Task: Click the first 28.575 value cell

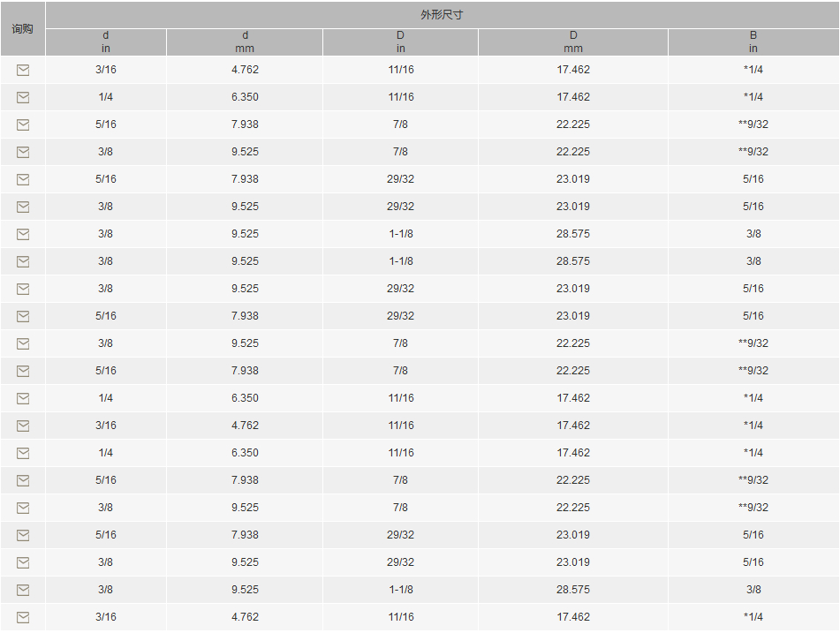Action: (573, 234)
